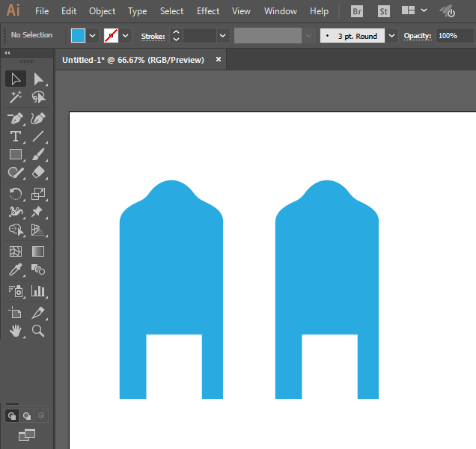Switch to Draw Normal mode

(x=12, y=415)
